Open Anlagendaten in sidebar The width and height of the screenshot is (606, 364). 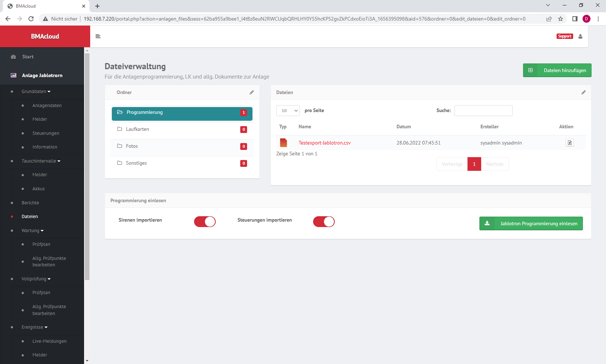(47, 106)
